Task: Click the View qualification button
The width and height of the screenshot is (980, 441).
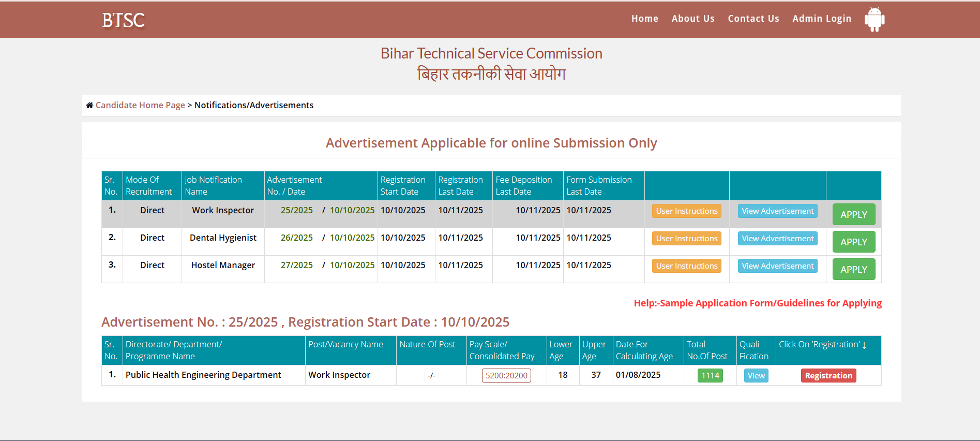Action: pyautogui.click(x=756, y=376)
